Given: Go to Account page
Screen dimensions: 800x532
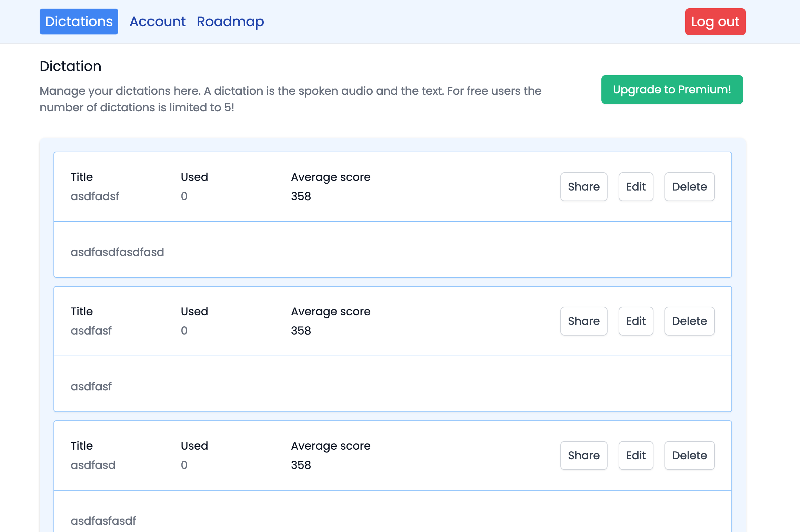Looking at the screenshot, I should pyautogui.click(x=158, y=21).
